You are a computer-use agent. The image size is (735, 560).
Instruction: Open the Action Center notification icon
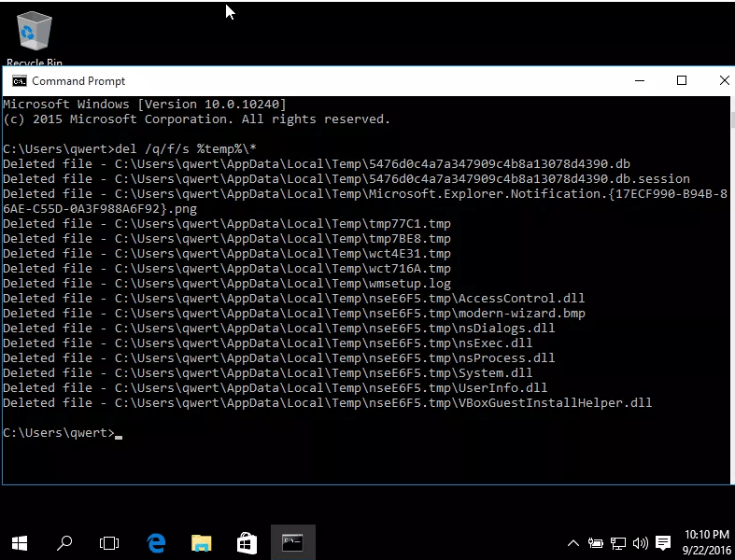(663, 542)
